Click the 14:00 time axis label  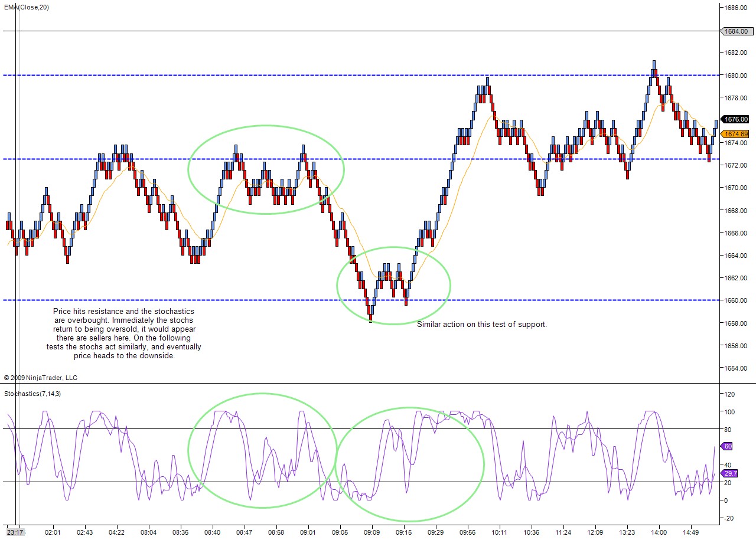pyautogui.click(x=659, y=532)
